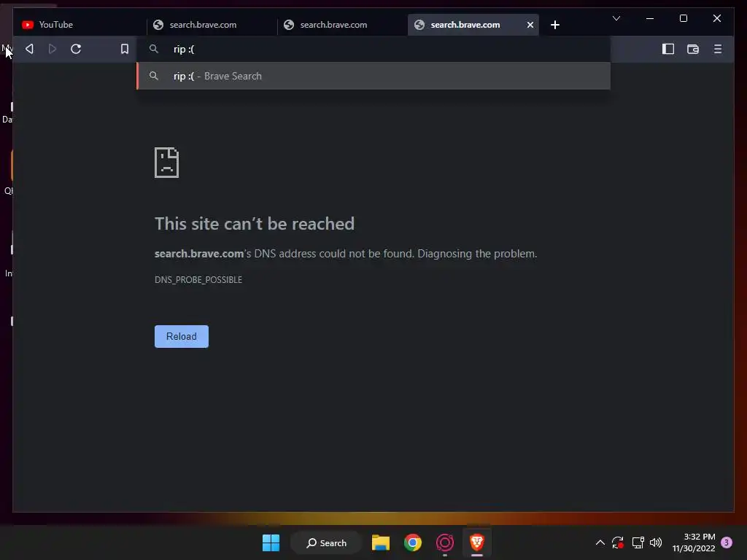Click the Brave icon in the taskbar
This screenshot has width=747, height=560.
tap(477, 542)
